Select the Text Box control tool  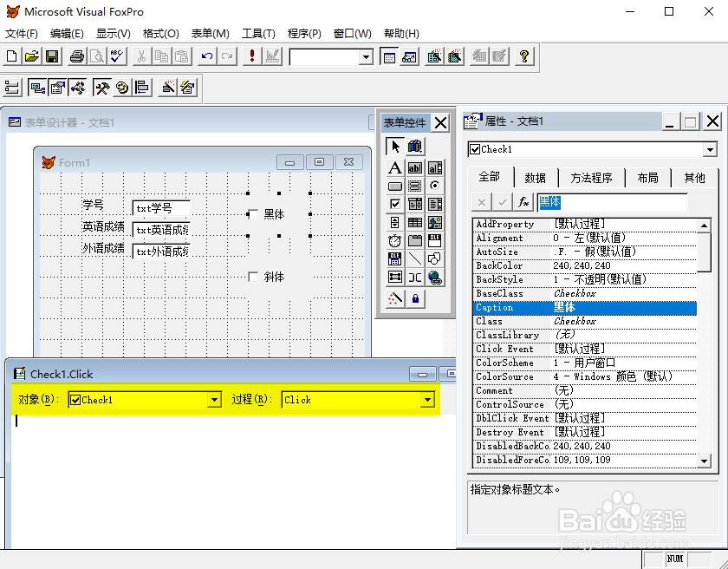point(415,167)
